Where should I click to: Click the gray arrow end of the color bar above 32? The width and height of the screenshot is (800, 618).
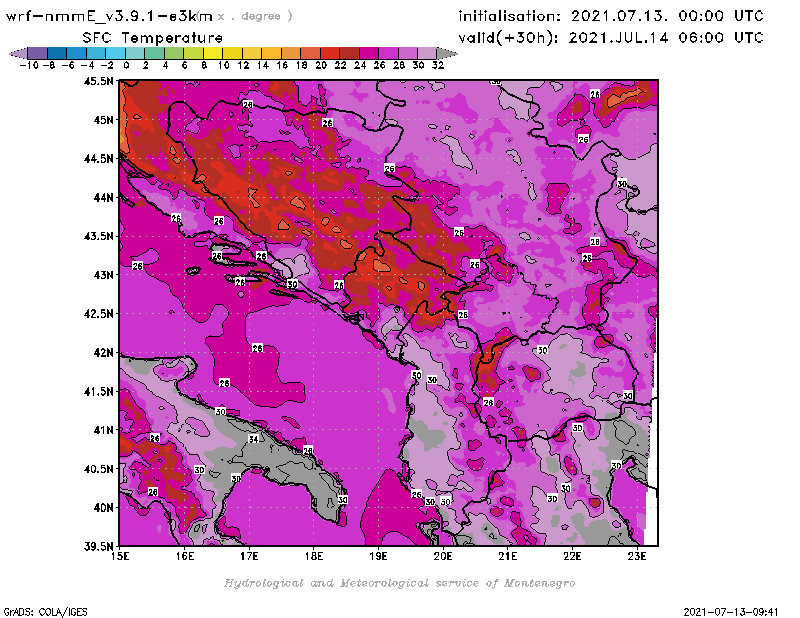pyautogui.click(x=447, y=53)
